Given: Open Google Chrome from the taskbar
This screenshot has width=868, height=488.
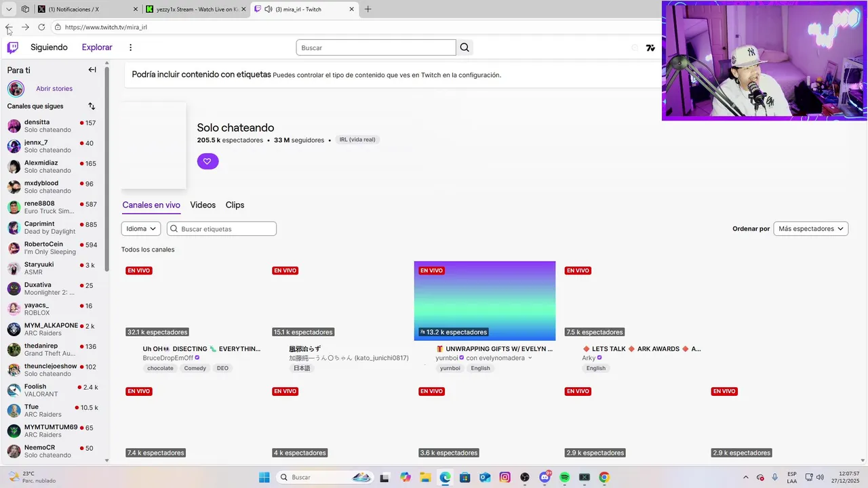Looking at the screenshot, I should [x=604, y=477].
